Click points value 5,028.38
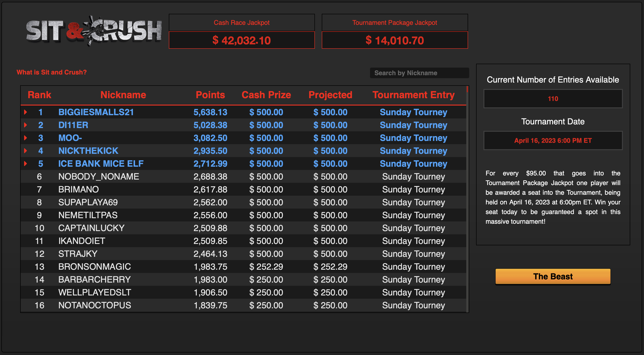This screenshot has height=355, width=644. (x=210, y=125)
